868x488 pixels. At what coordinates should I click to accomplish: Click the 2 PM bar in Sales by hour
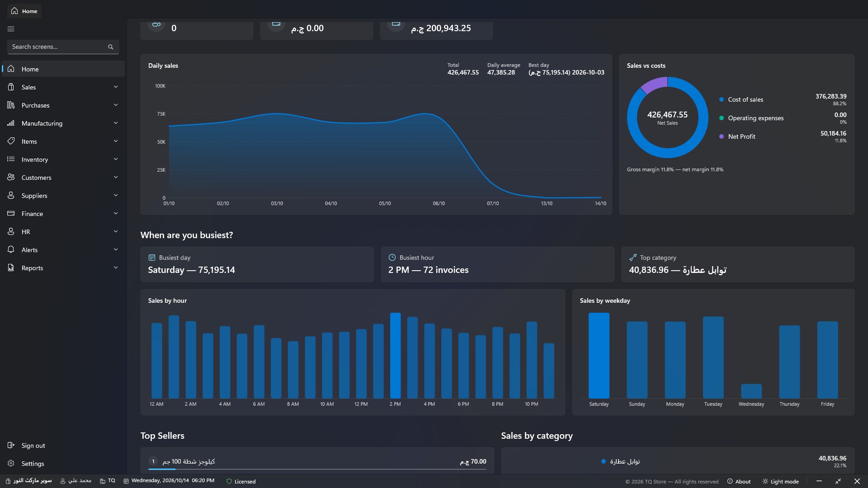tap(395, 356)
